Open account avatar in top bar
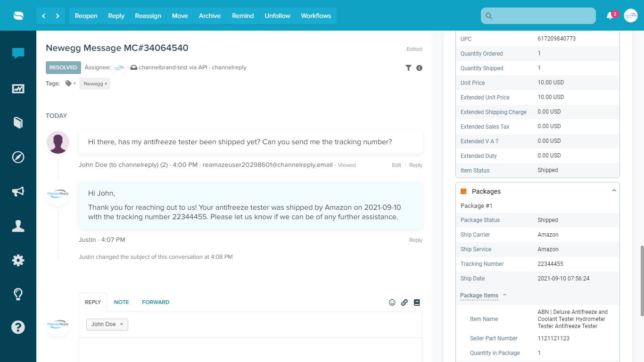Image resolution: width=644 pixels, height=362 pixels. (631, 16)
